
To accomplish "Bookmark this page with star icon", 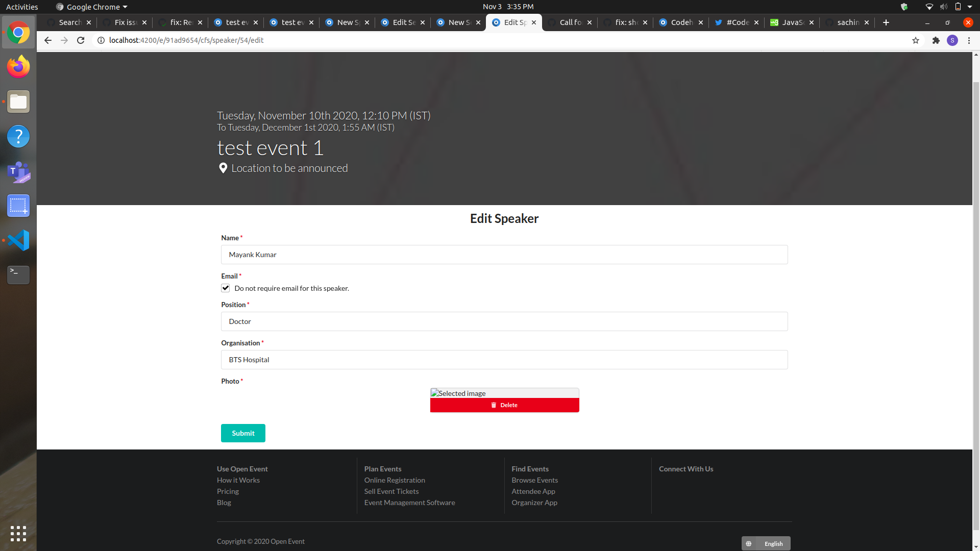I will pos(916,40).
